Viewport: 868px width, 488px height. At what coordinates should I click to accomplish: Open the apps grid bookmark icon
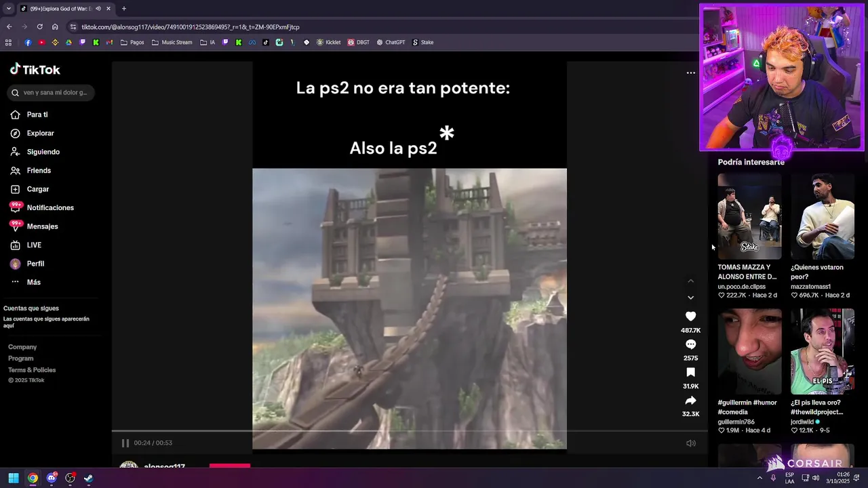point(8,42)
